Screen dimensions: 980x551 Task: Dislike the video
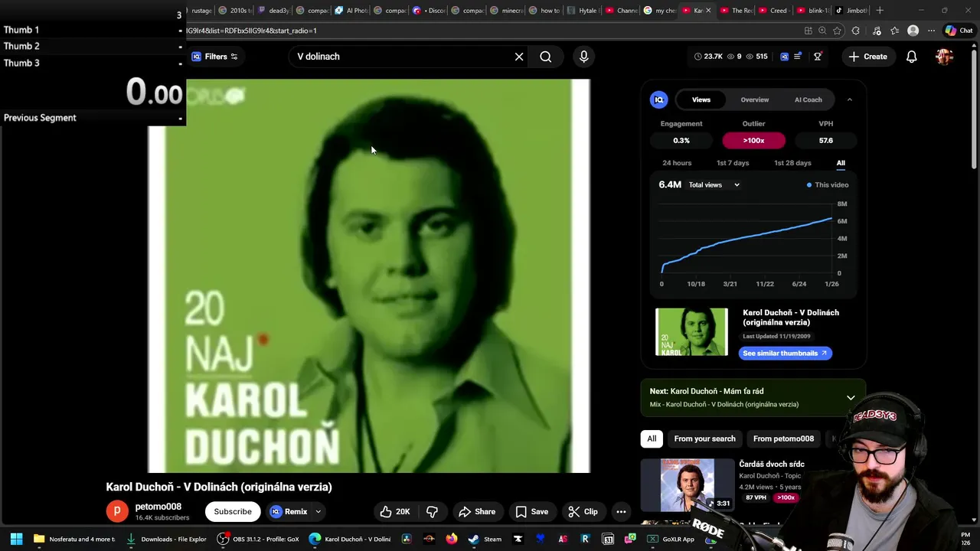pyautogui.click(x=433, y=512)
